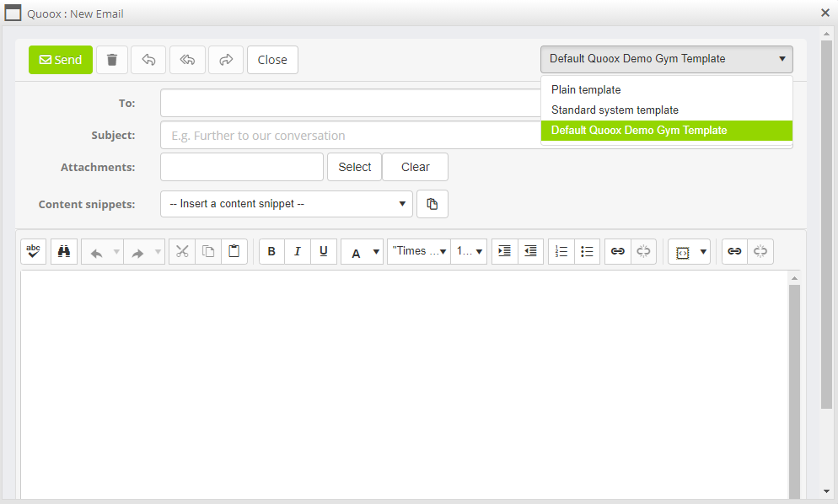Undo the last edit in the editor
The width and height of the screenshot is (838, 504).
96,252
